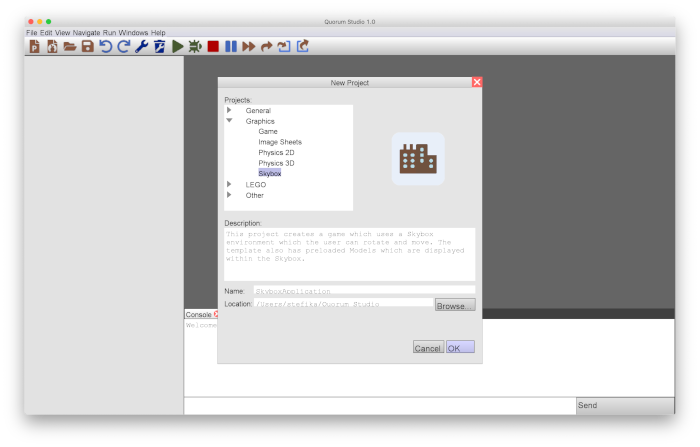
Task: Click the Browse... button
Action: click(455, 305)
